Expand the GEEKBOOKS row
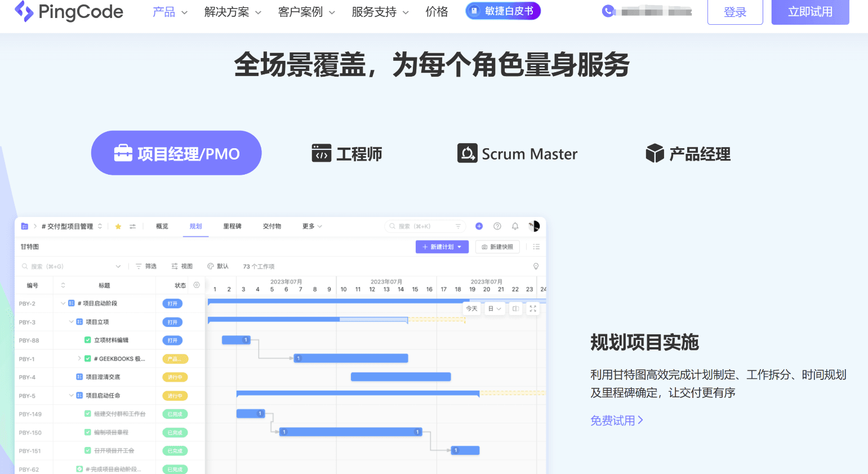The image size is (868, 474). pos(79,358)
